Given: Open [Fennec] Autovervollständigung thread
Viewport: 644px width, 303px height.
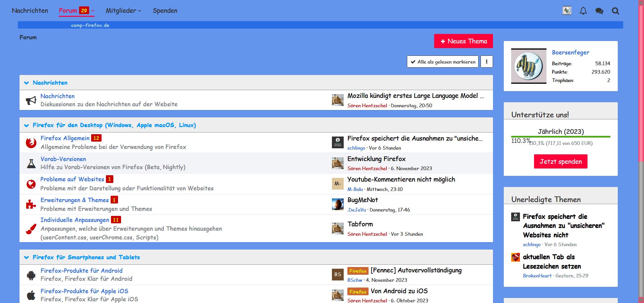Looking at the screenshot, I should [x=416, y=270].
